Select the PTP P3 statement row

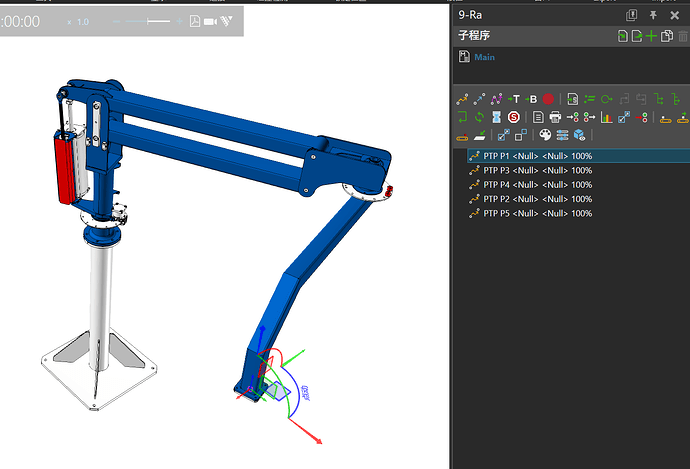pyautogui.click(x=536, y=170)
